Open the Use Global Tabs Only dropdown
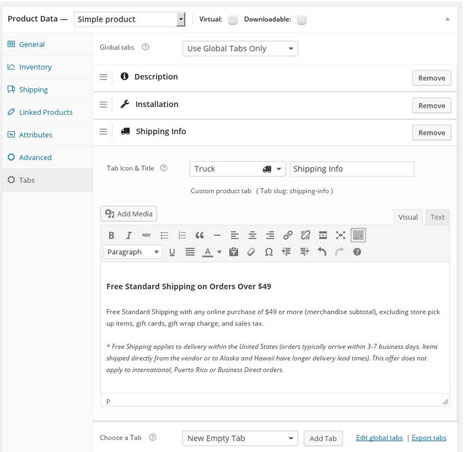 click(240, 49)
